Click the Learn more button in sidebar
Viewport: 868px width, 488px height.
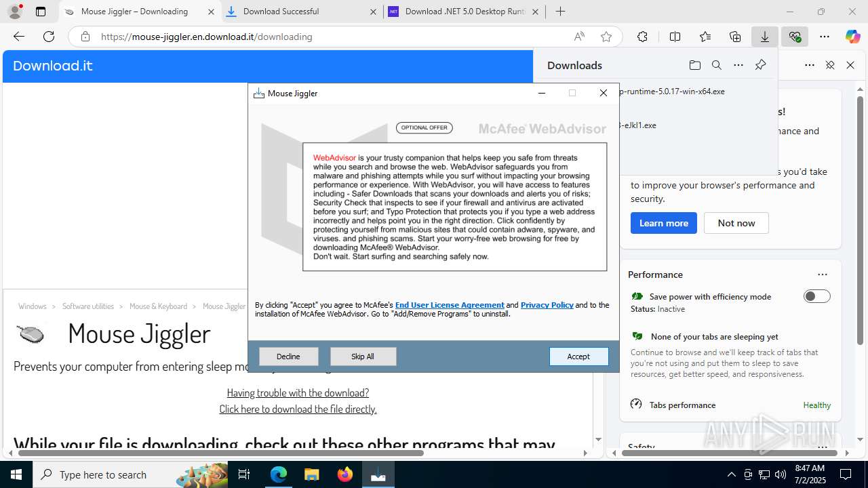[663, 223]
